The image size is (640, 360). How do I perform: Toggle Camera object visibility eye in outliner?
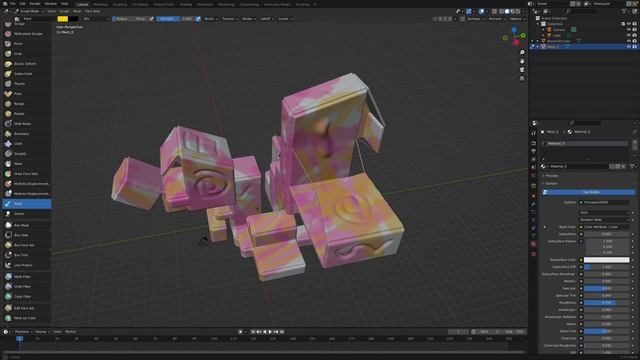click(629, 30)
